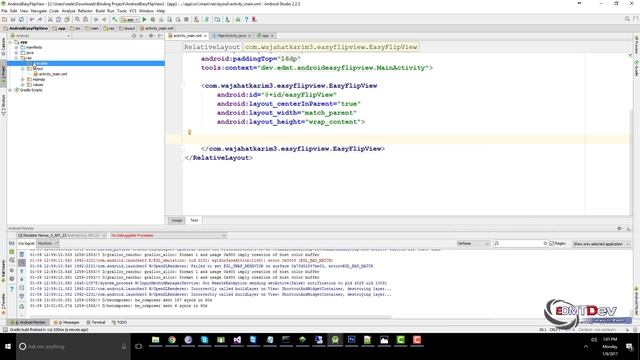This screenshot has width=640, height=360.
Task: Expand the java folder node
Action: click(17, 53)
